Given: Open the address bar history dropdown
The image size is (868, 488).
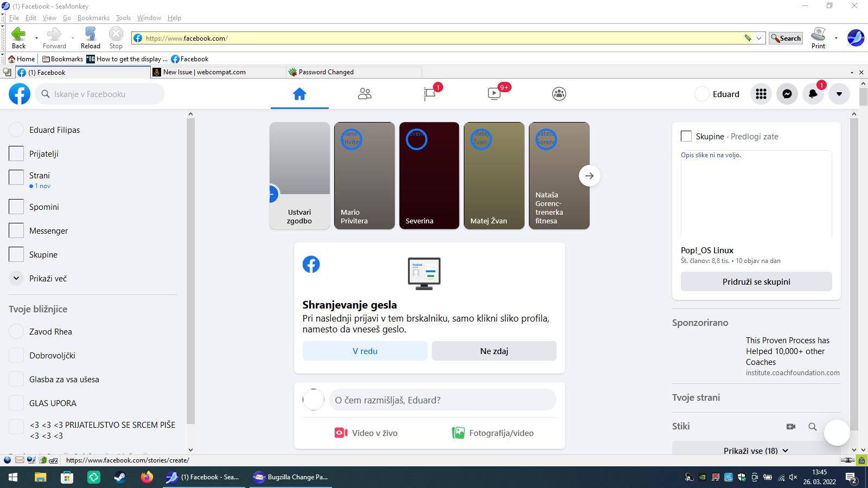Looking at the screenshot, I should [x=759, y=38].
